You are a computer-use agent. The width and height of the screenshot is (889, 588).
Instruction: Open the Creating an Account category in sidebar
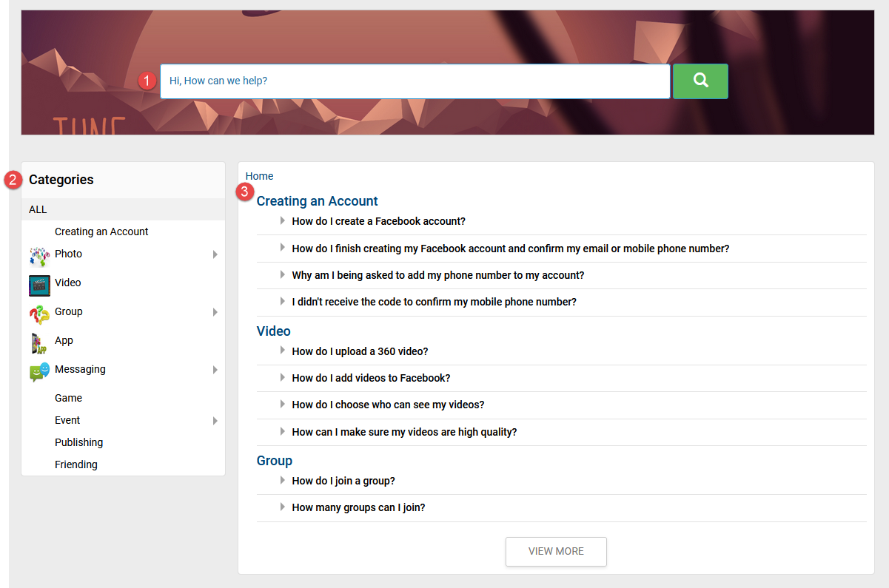(101, 232)
